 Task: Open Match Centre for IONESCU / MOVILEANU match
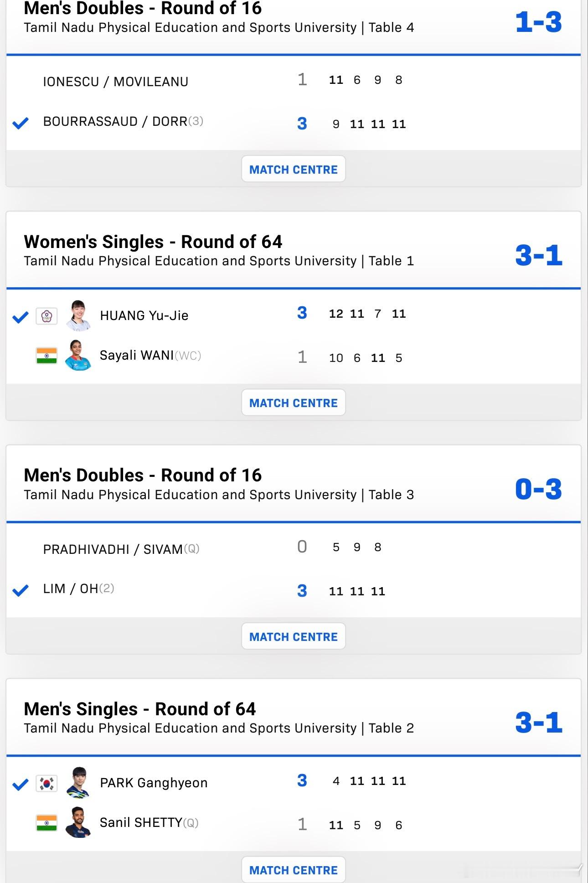(x=293, y=169)
